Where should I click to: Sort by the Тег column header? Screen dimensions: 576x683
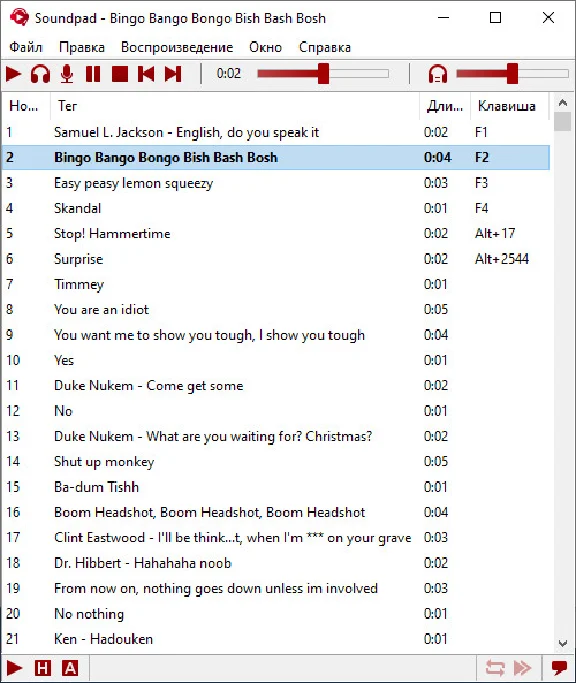click(x=68, y=106)
